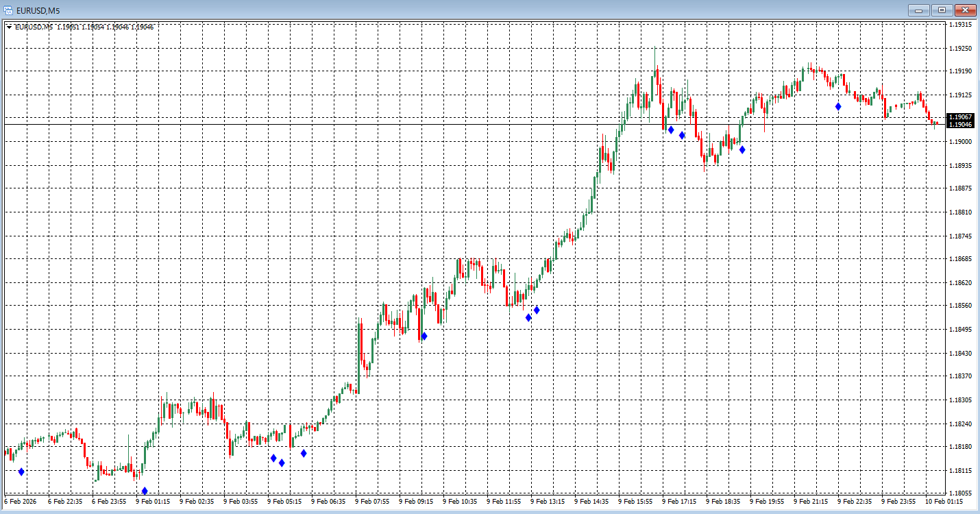
Task: Click the black 1.19067 price label
Action: [x=961, y=117]
